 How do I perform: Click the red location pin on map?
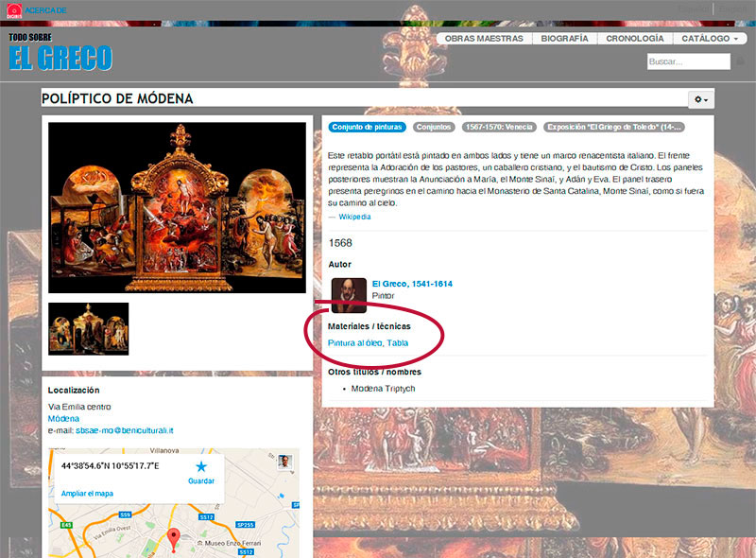point(174,540)
